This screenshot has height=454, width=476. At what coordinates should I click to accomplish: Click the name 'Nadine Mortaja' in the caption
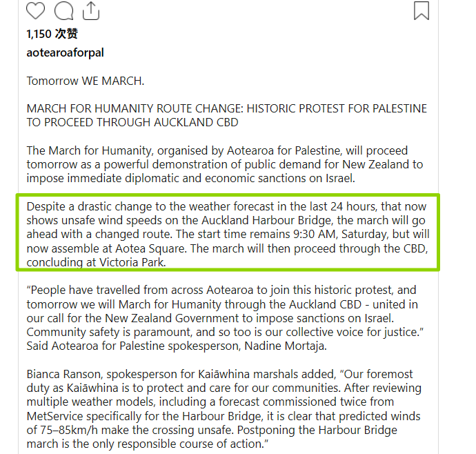click(x=286, y=346)
